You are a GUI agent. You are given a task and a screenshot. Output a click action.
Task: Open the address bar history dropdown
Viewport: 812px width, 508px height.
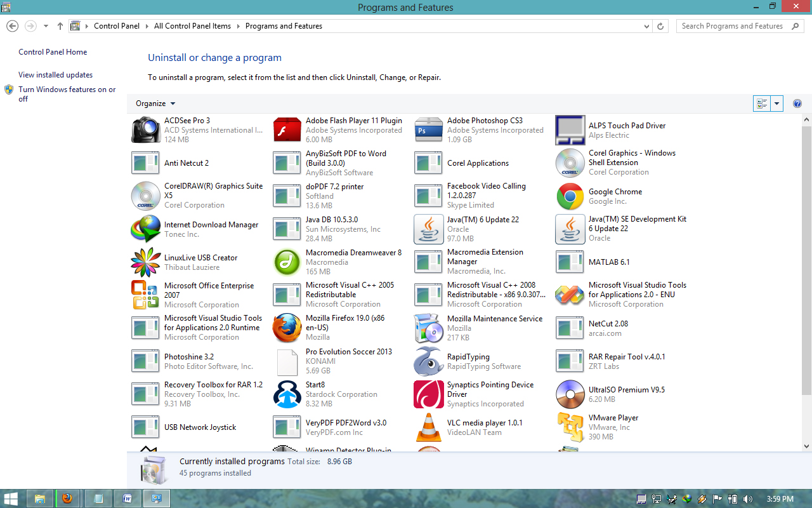[x=646, y=26]
